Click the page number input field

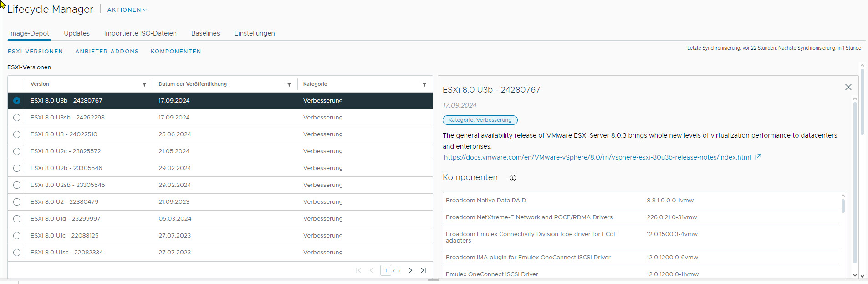point(386,270)
